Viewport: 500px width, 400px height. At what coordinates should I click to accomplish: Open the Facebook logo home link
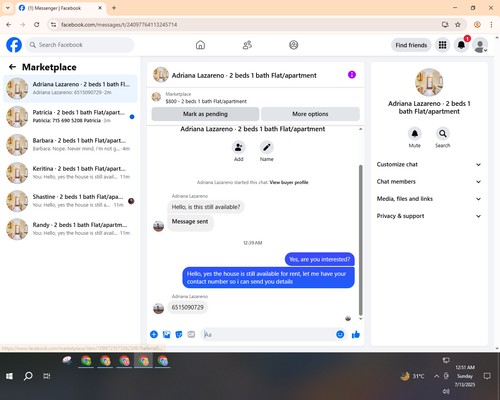point(14,45)
